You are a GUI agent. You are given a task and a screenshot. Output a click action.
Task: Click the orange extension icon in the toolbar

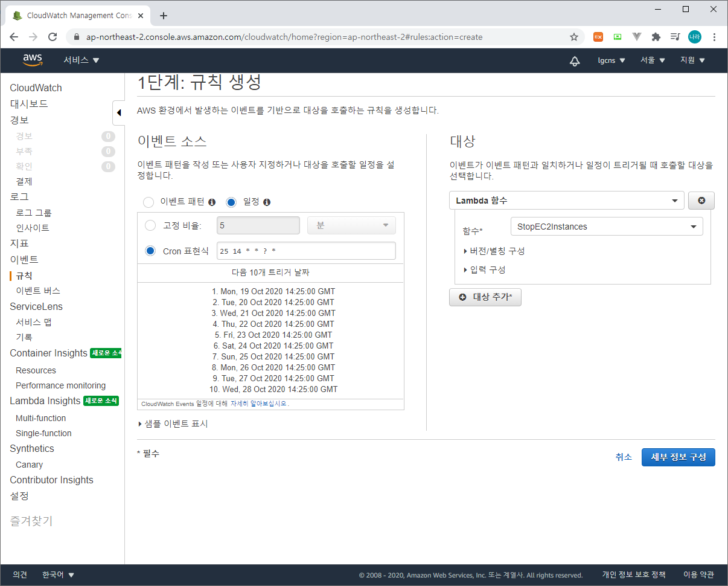coord(598,37)
